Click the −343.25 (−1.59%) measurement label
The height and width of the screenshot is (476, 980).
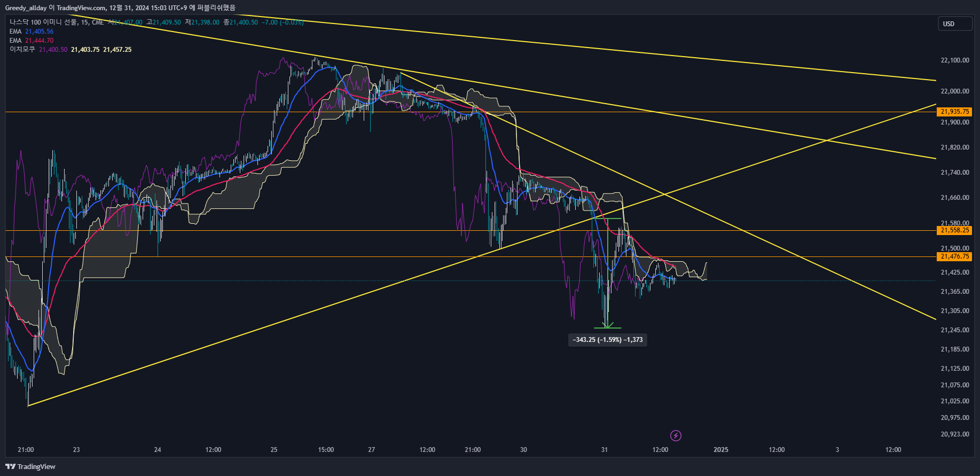coord(608,340)
